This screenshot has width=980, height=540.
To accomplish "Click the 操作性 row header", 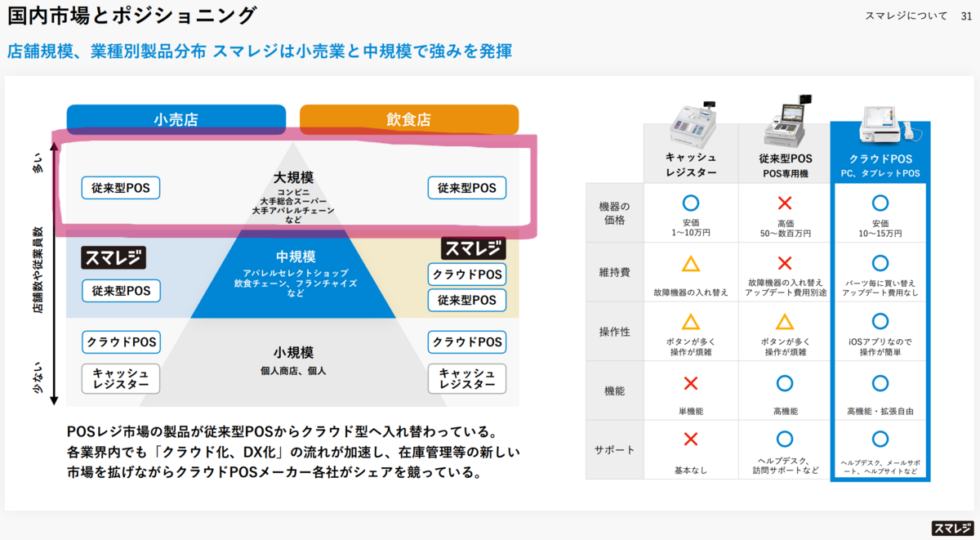I will pyautogui.click(x=614, y=332).
